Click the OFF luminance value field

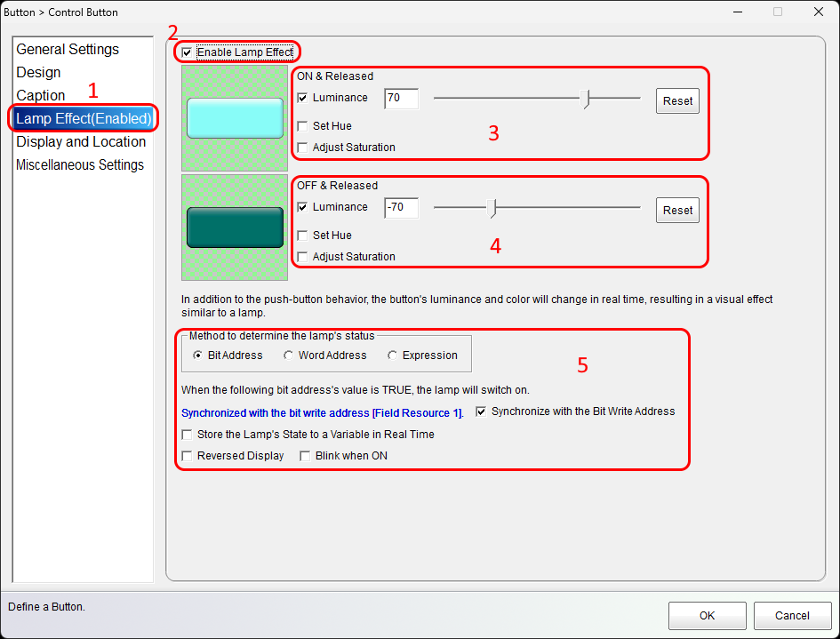coord(401,208)
